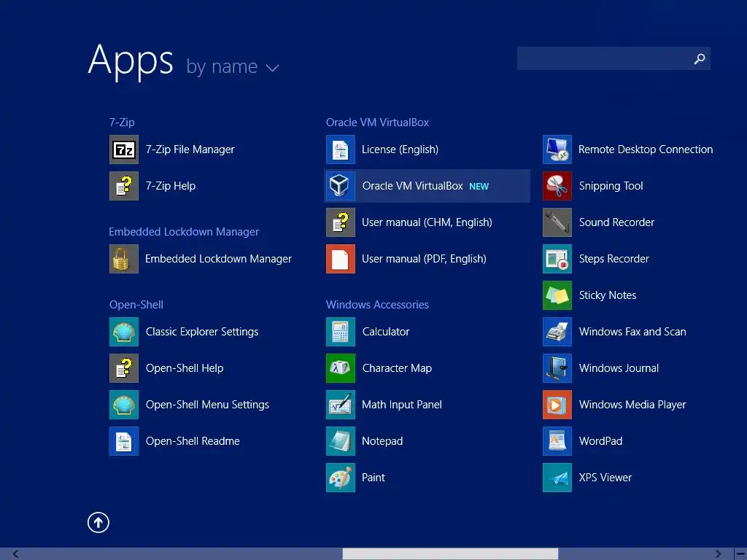
Task: Open the Sound Recorder microphone icon
Action: (557, 222)
